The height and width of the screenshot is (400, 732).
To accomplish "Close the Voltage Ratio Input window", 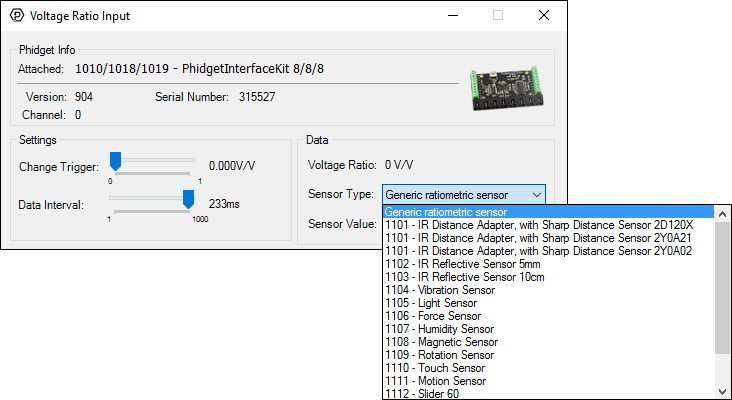I will click(x=544, y=15).
